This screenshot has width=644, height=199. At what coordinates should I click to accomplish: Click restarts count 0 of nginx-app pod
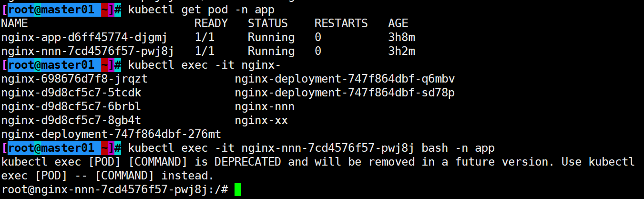point(318,37)
